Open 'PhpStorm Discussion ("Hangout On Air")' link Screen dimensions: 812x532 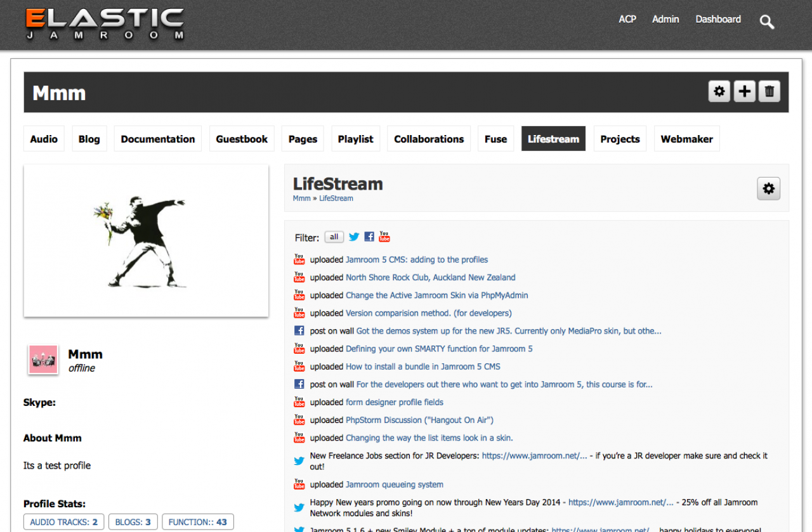(x=419, y=419)
